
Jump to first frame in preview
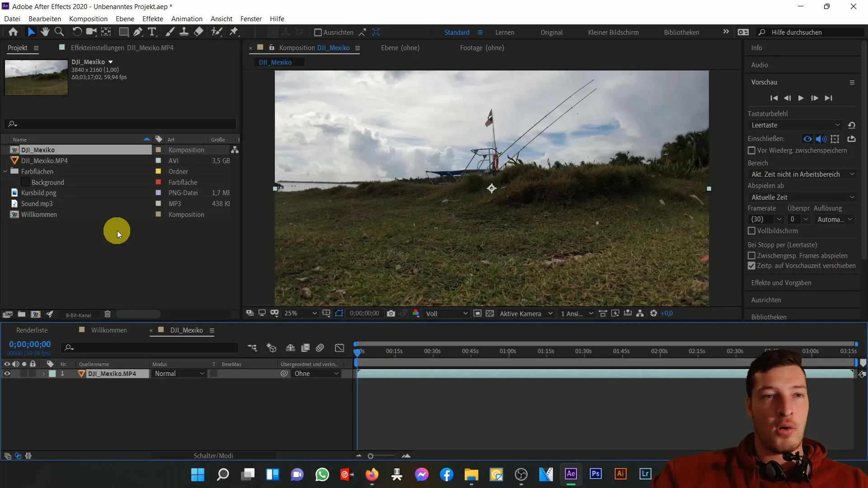click(774, 98)
